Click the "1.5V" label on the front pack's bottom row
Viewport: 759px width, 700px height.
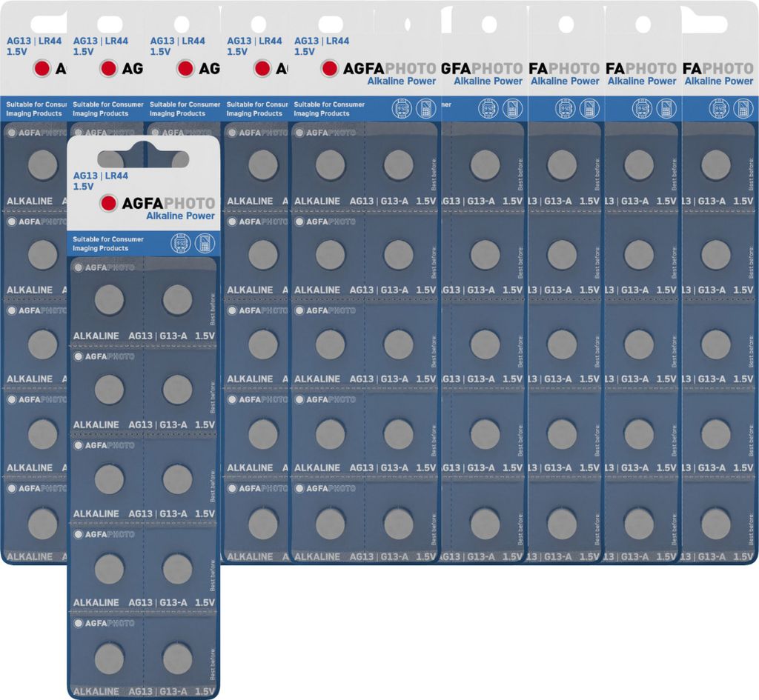pos(204,691)
